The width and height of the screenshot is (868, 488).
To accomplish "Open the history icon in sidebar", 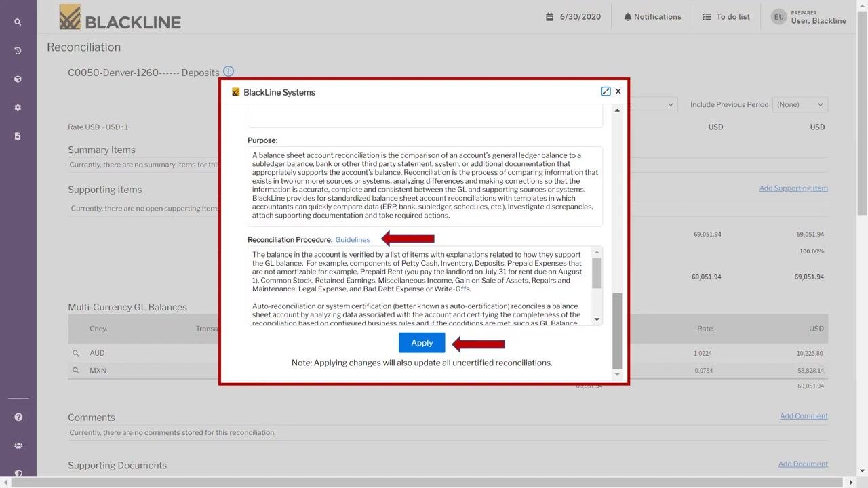I will pyautogui.click(x=18, y=51).
